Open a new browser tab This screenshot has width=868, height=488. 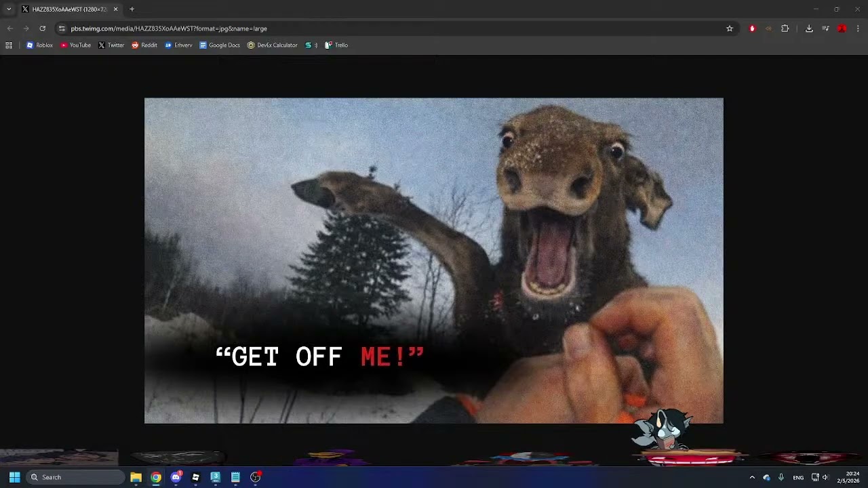point(132,9)
